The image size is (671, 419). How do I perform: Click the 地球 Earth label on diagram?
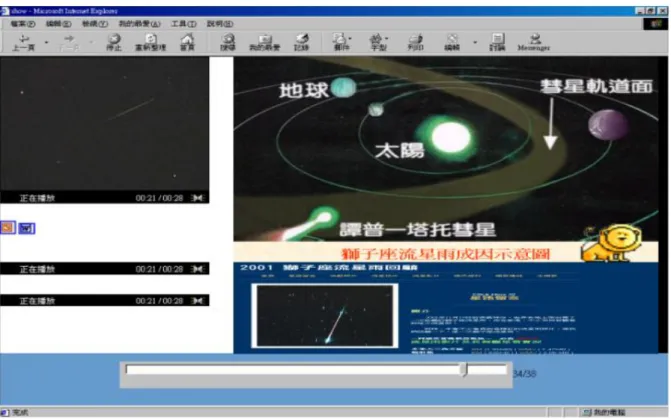(303, 90)
